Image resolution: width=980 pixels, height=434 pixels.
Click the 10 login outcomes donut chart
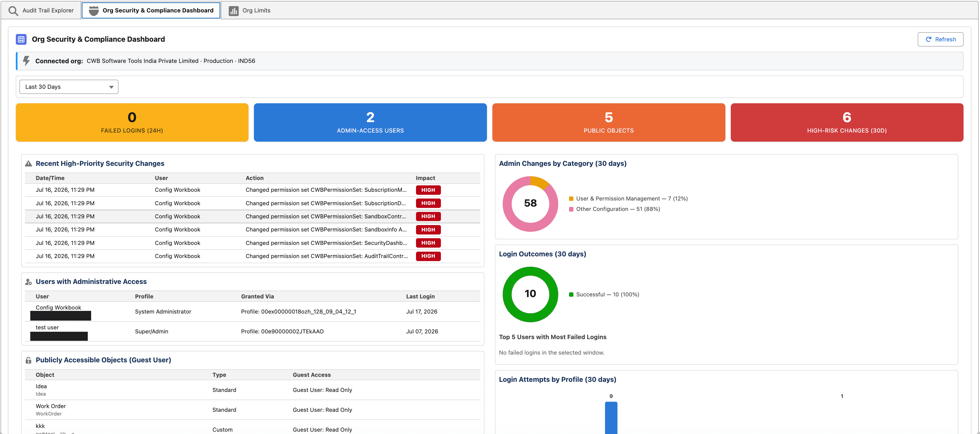pos(530,294)
